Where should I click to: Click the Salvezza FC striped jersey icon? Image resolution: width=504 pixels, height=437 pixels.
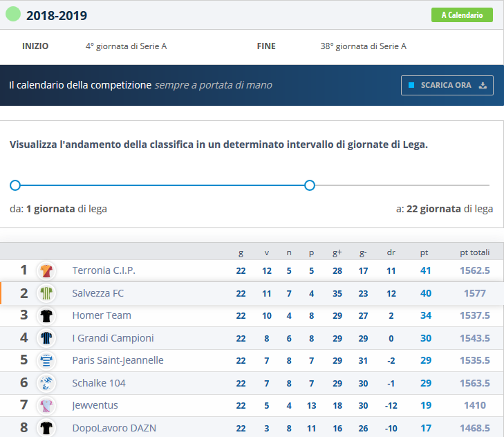coord(46,293)
